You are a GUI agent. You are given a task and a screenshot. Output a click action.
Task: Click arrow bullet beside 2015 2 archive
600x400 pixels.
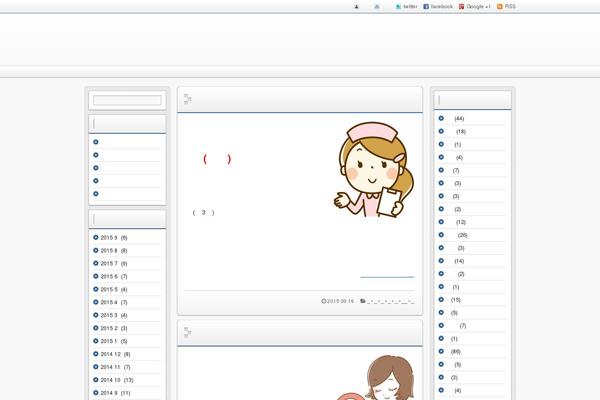96,328
